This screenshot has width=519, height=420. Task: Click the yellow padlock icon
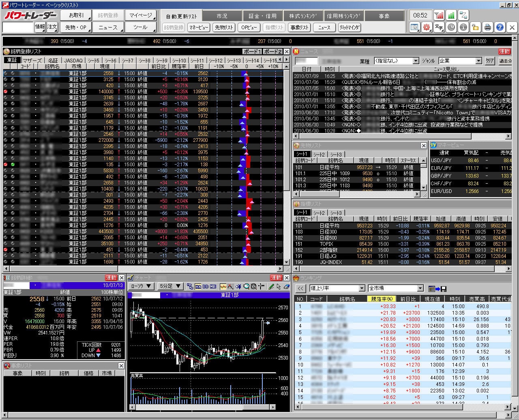tap(476, 28)
